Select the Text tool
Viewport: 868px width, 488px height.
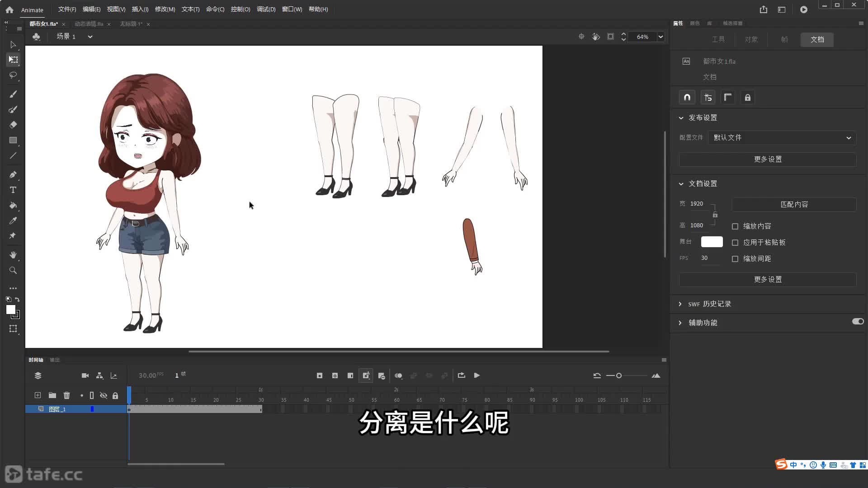tap(13, 190)
